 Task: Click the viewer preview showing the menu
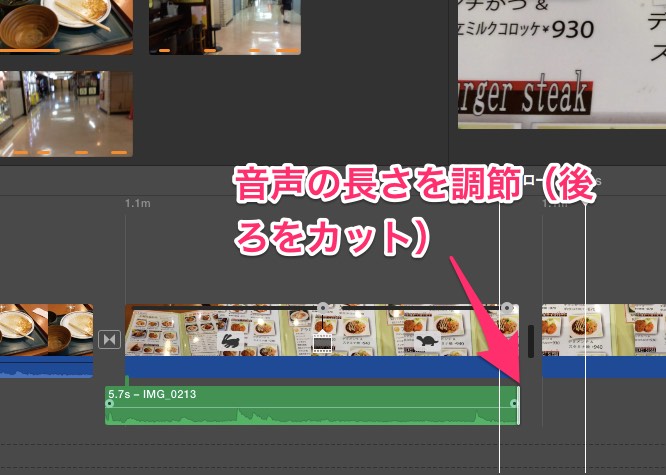coord(562,64)
